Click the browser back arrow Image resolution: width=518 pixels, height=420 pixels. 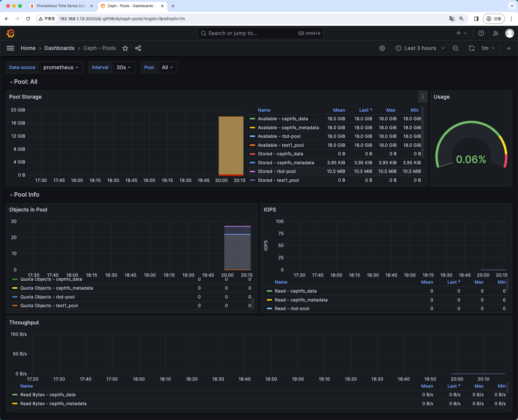coord(7,19)
